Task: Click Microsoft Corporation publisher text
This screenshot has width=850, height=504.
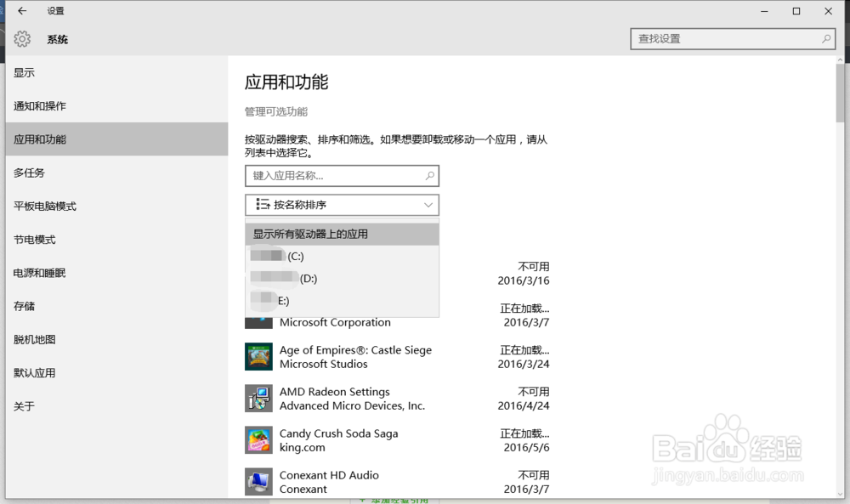Action: click(335, 322)
